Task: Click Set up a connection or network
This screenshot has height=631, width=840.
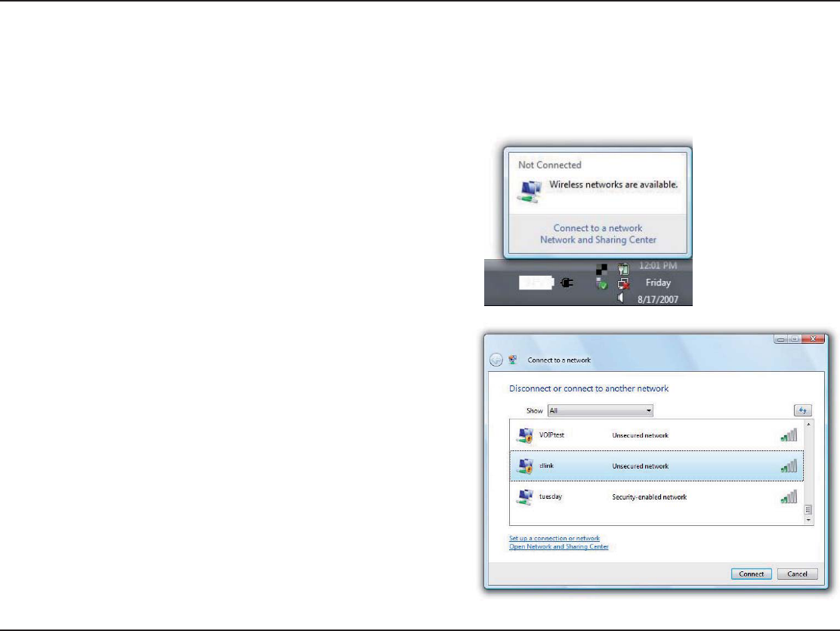Action: point(554,538)
